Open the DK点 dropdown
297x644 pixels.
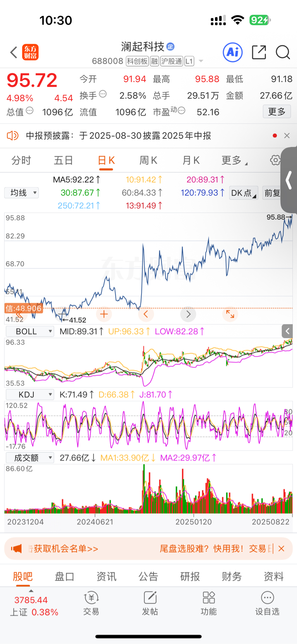click(x=243, y=193)
